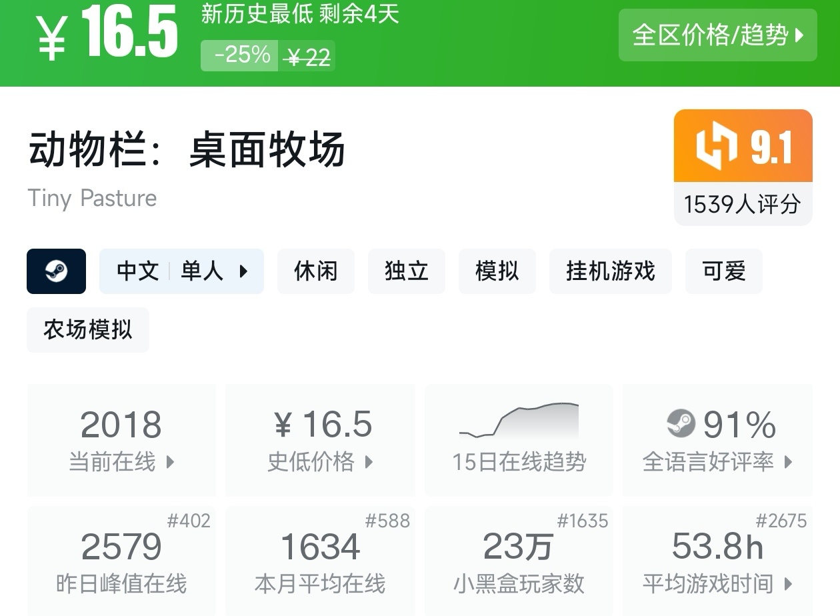This screenshot has width=840, height=616.
Task: Select the 休闲 tag
Action: (x=316, y=271)
